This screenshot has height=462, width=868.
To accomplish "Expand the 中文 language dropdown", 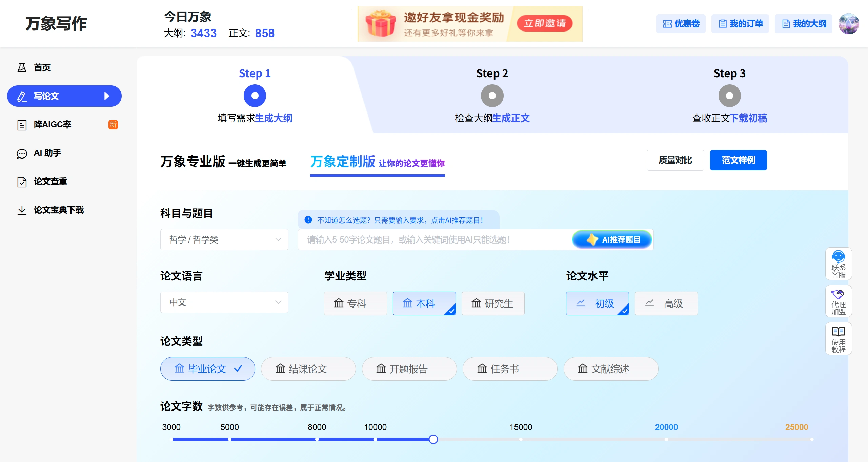I will click(224, 302).
